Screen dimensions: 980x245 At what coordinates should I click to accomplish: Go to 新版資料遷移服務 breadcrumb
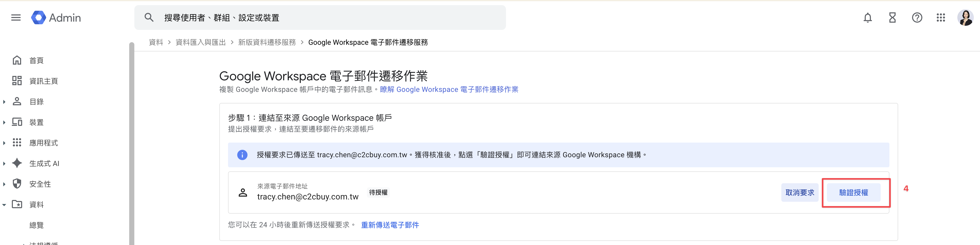267,42
